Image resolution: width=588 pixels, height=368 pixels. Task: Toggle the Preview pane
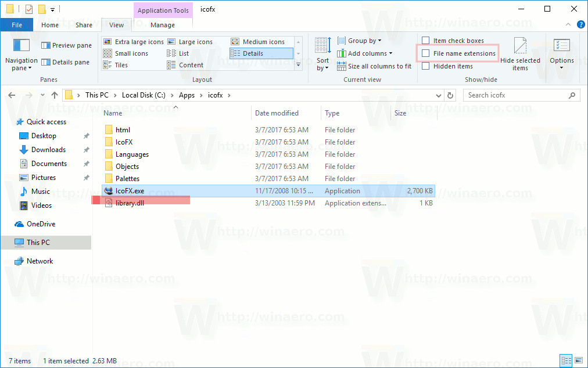(x=66, y=45)
